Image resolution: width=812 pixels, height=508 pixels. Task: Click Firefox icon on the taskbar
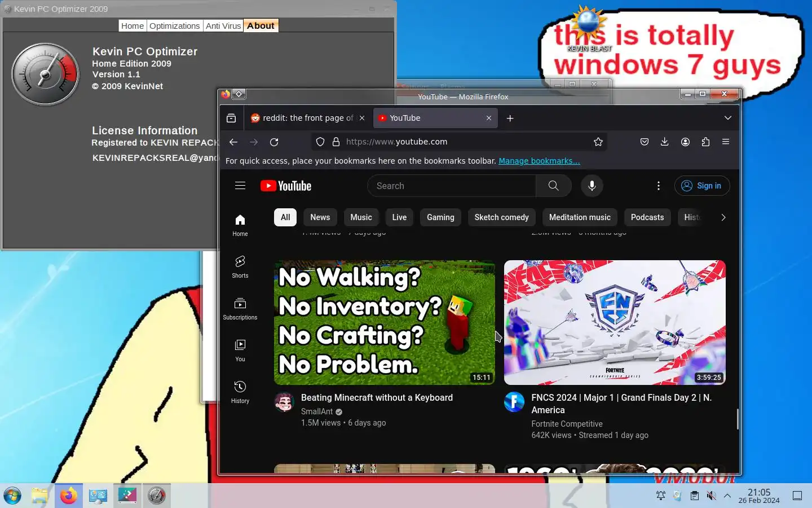click(x=69, y=496)
